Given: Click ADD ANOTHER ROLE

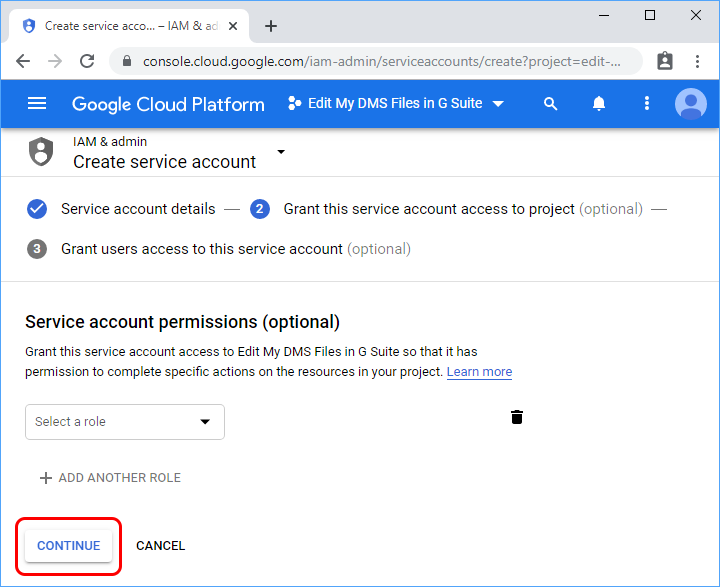Looking at the screenshot, I should coord(110,478).
